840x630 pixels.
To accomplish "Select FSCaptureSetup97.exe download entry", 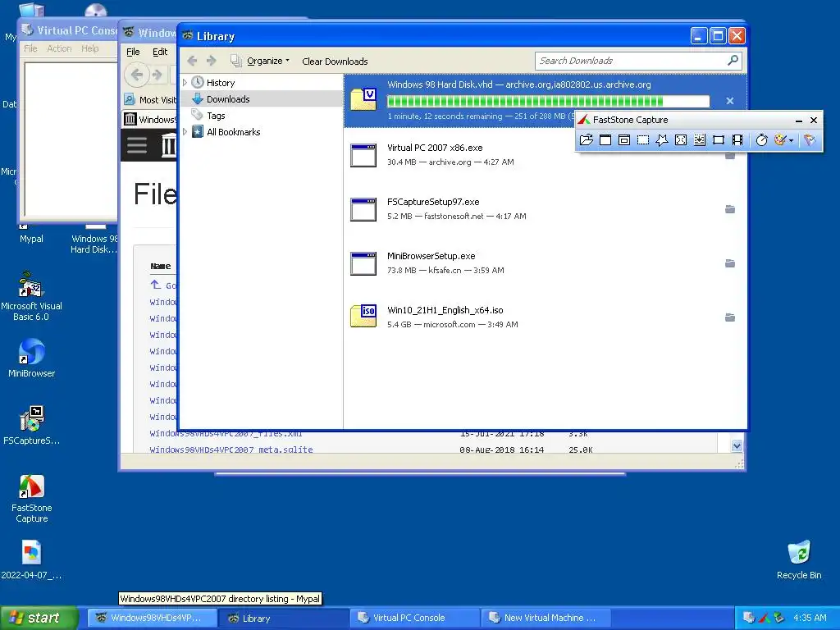I will [x=545, y=209].
